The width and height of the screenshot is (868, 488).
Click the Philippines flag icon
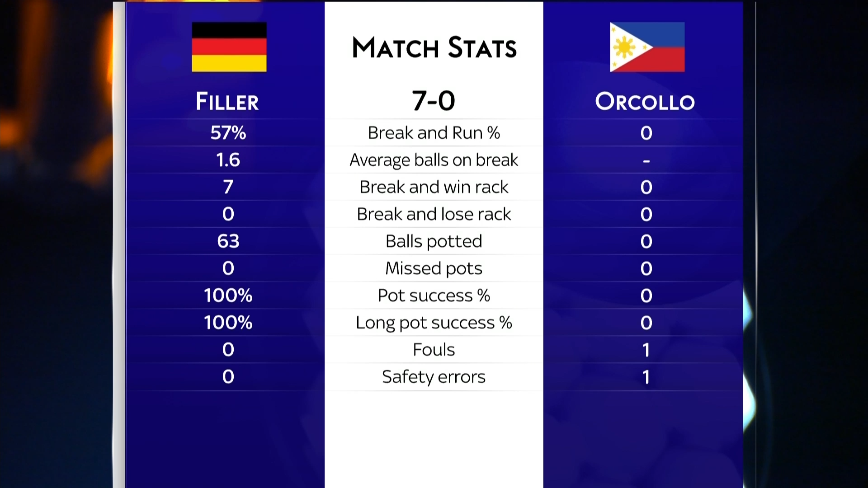647,47
